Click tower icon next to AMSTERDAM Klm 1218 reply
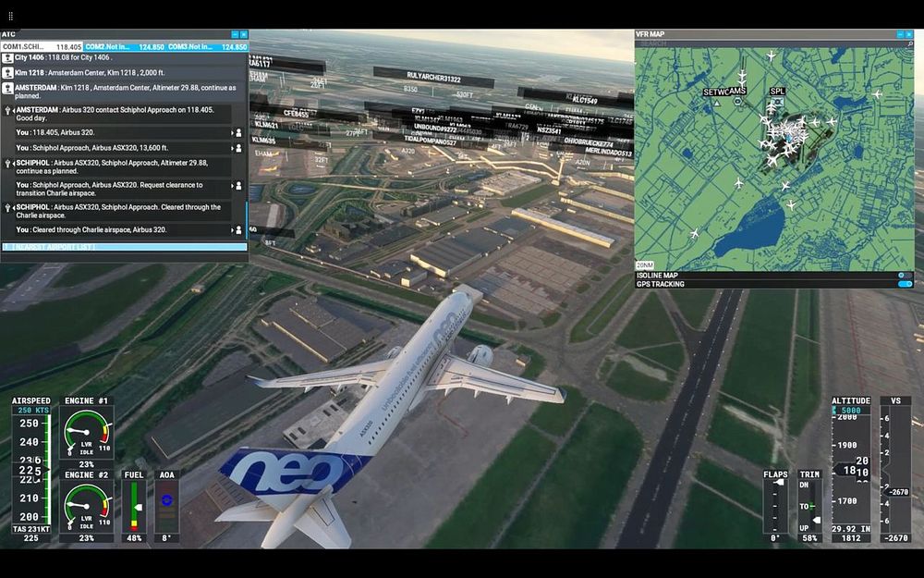Screen dimensions: 924x578 (x=7, y=89)
